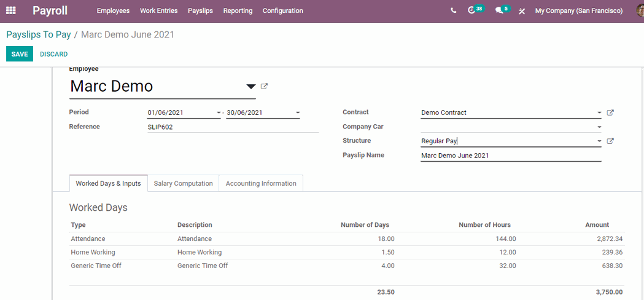Click the Save button

click(20, 54)
